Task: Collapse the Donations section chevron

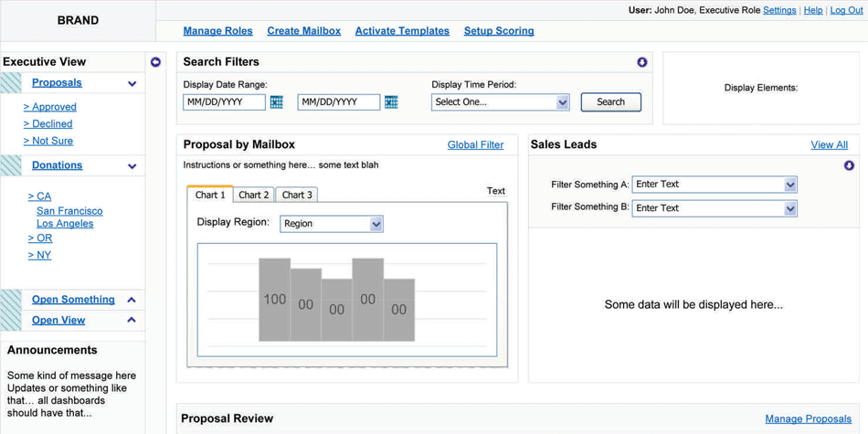Action: point(132,166)
